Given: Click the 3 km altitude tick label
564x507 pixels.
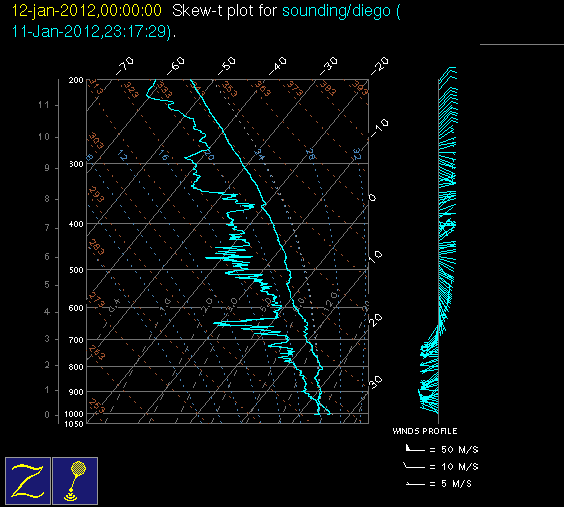Looking at the screenshot, I should point(47,339).
